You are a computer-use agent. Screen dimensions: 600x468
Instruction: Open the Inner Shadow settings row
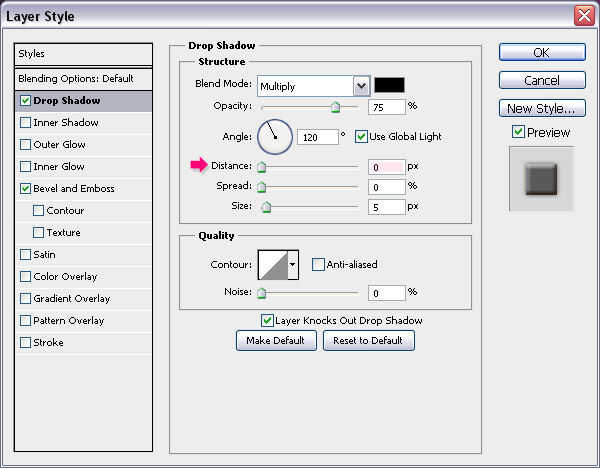click(83, 123)
